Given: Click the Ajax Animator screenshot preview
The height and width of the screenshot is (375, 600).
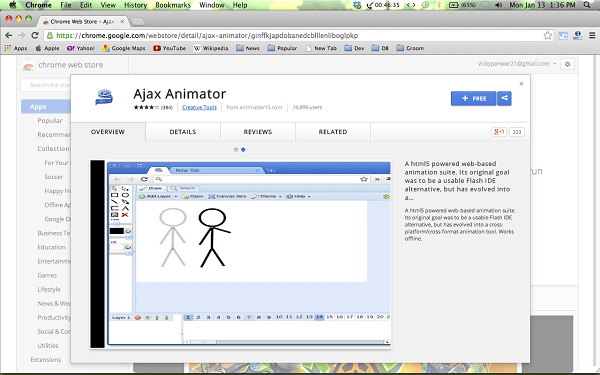Looking at the screenshot, I should [241, 254].
